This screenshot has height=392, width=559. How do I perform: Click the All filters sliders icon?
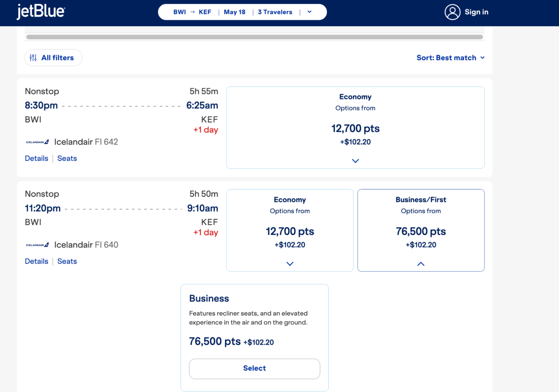coord(33,58)
